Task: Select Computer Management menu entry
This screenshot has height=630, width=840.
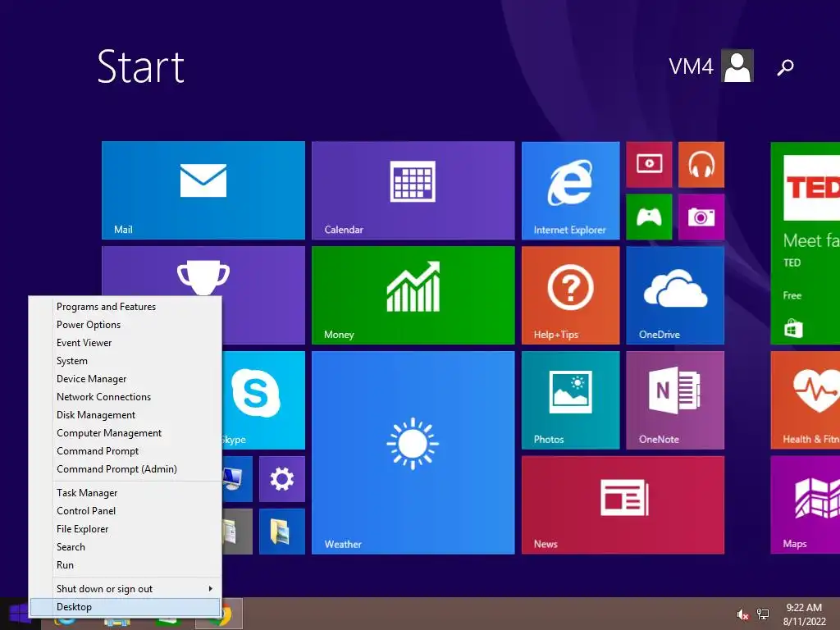Action: (126, 433)
